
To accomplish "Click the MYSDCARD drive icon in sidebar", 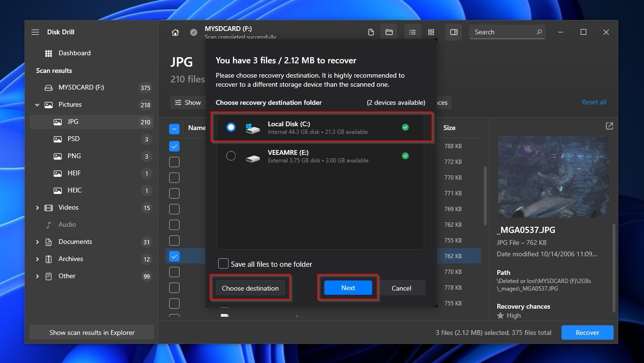I will [x=48, y=88].
